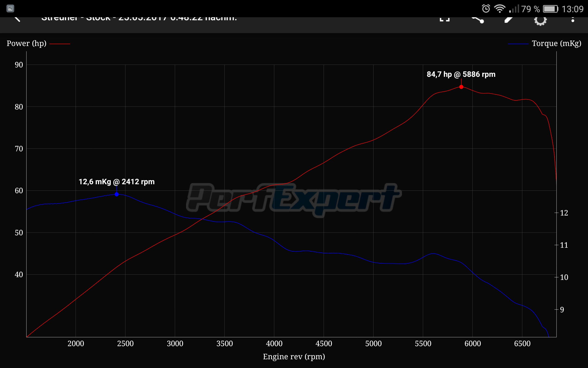This screenshot has height=368, width=588.
Task: Tap the 11 mKg torque axis label
Action: click(x=564, y=245)
